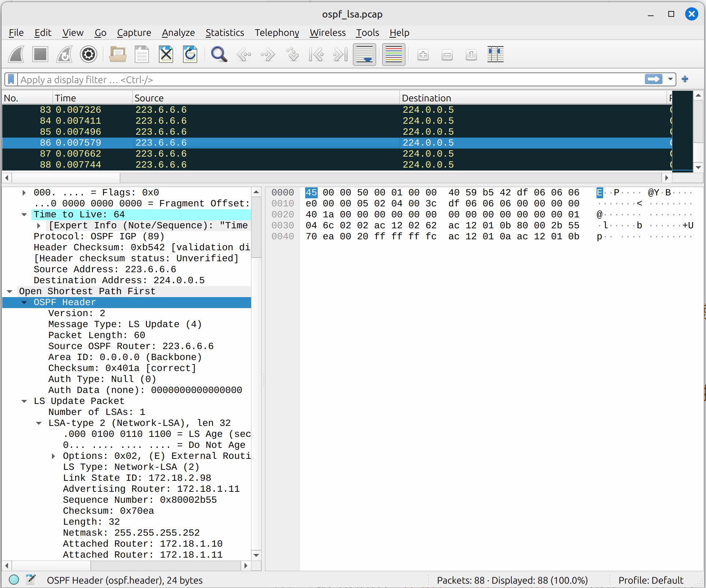Expand the Flags: 0x0 field

24,192
